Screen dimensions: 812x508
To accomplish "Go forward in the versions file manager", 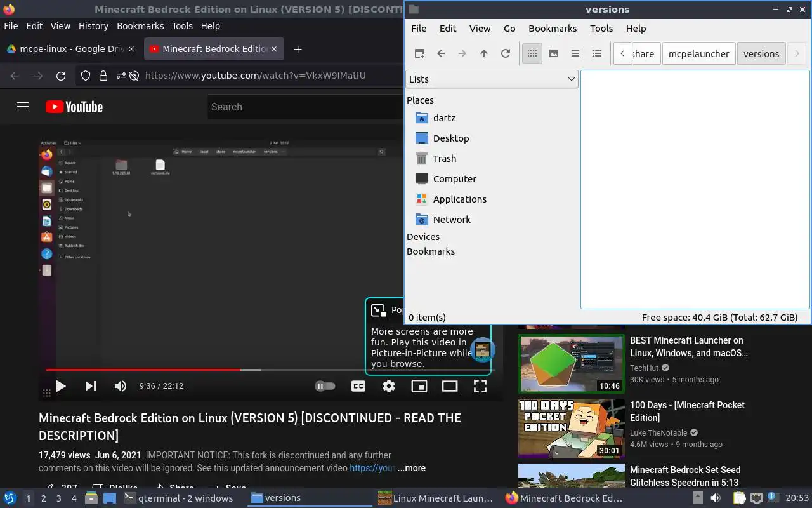I will click(x=462, y=53).
